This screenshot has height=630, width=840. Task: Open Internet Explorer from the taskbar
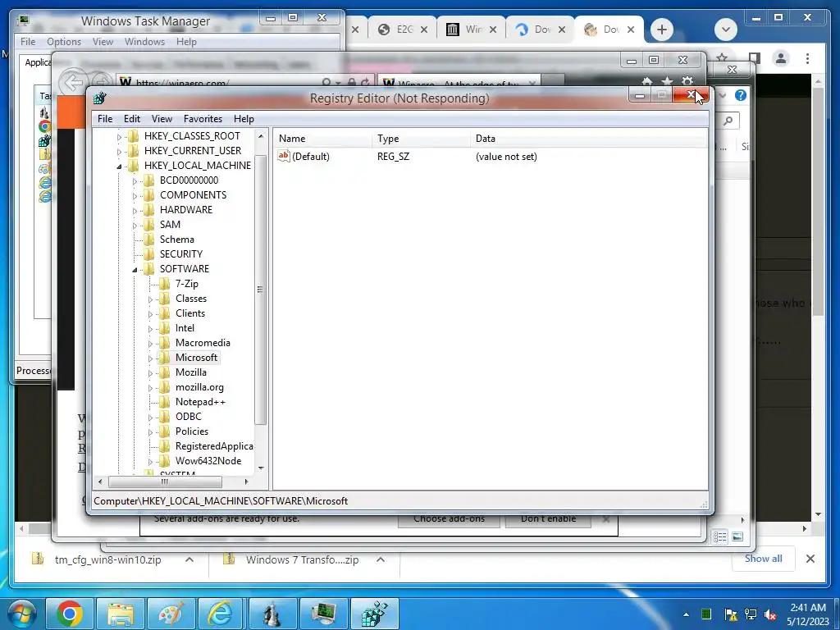coord(221,614)
